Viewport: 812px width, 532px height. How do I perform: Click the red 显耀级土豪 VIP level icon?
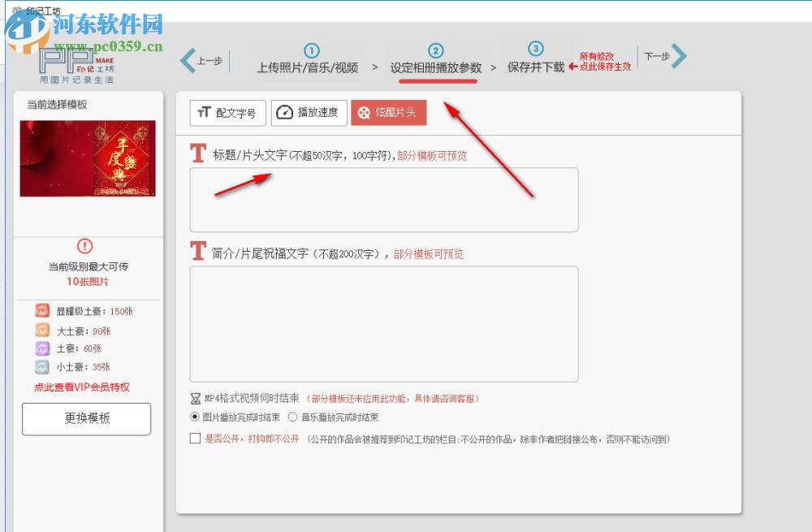[x=42, y=310]
